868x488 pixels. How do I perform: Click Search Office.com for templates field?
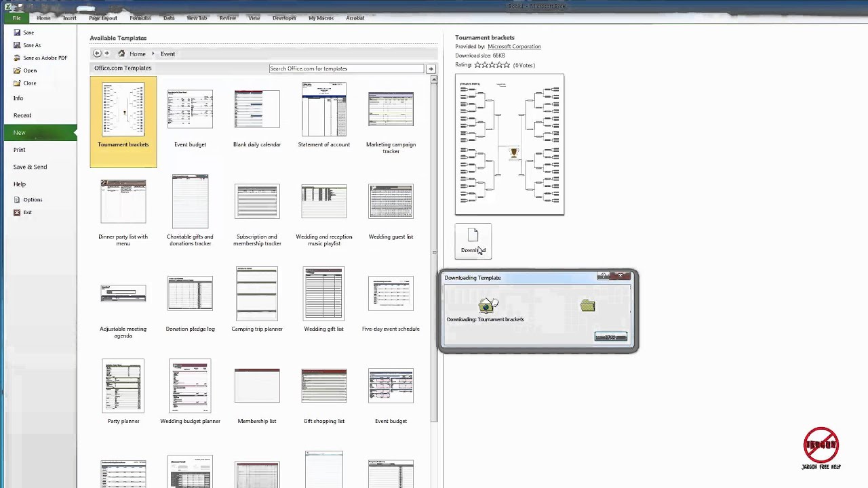(347, 68)
